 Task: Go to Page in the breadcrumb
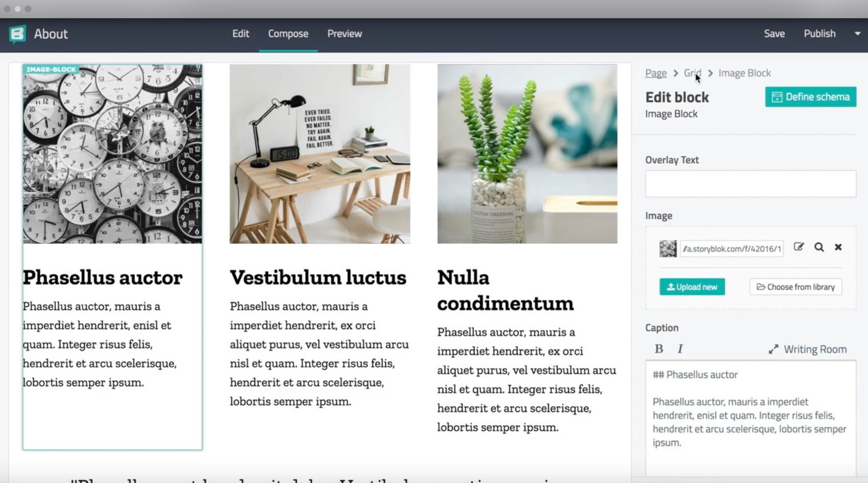(656, 73)
